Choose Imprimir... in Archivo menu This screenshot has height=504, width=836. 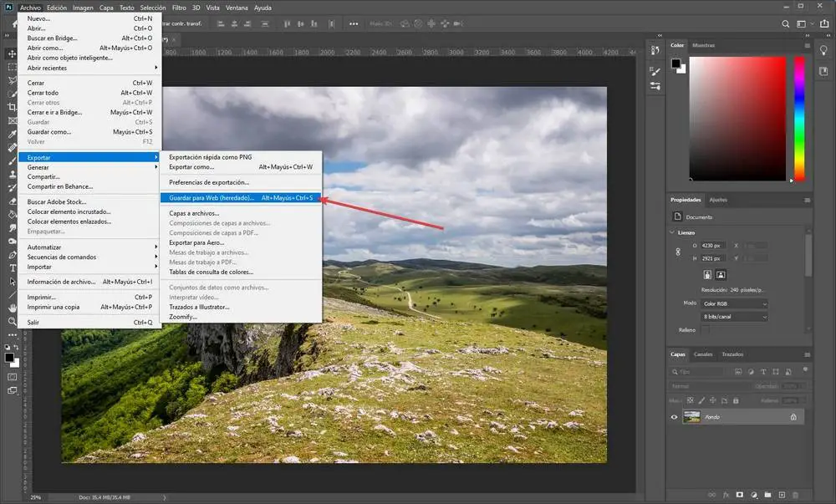click(x=89, y=298)
